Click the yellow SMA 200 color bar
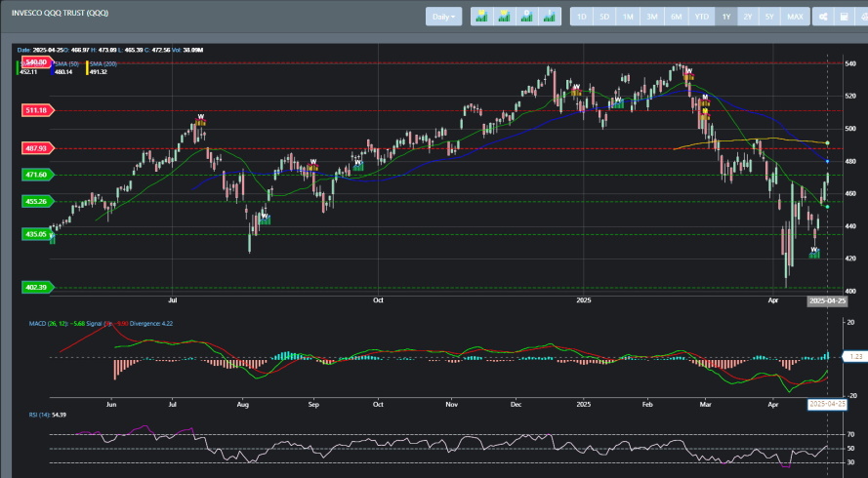868x478 pixels. tap(87, 67)
